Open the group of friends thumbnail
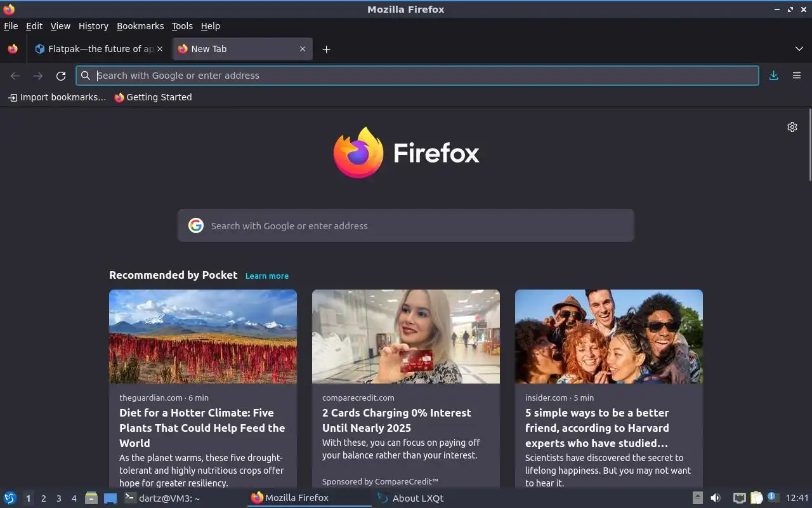Viewport: 812px width, 508px height. click(x=609, y=337)
